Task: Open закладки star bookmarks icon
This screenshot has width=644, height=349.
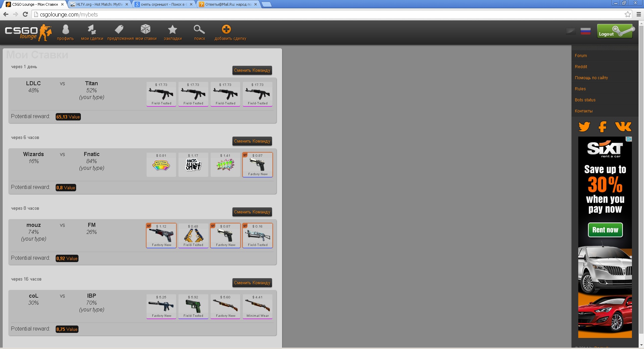Action: click(172, 33)
